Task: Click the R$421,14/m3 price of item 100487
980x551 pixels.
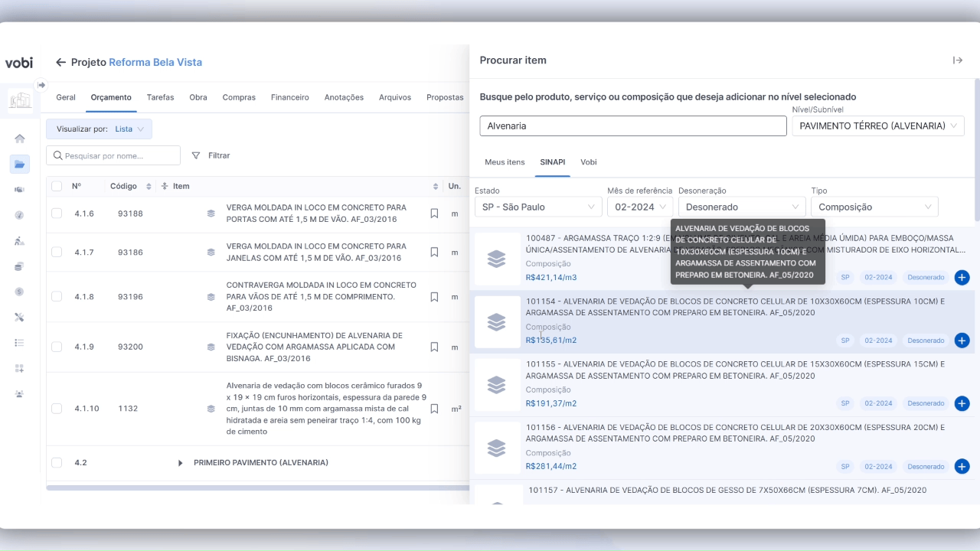Action: click(551, 278)
